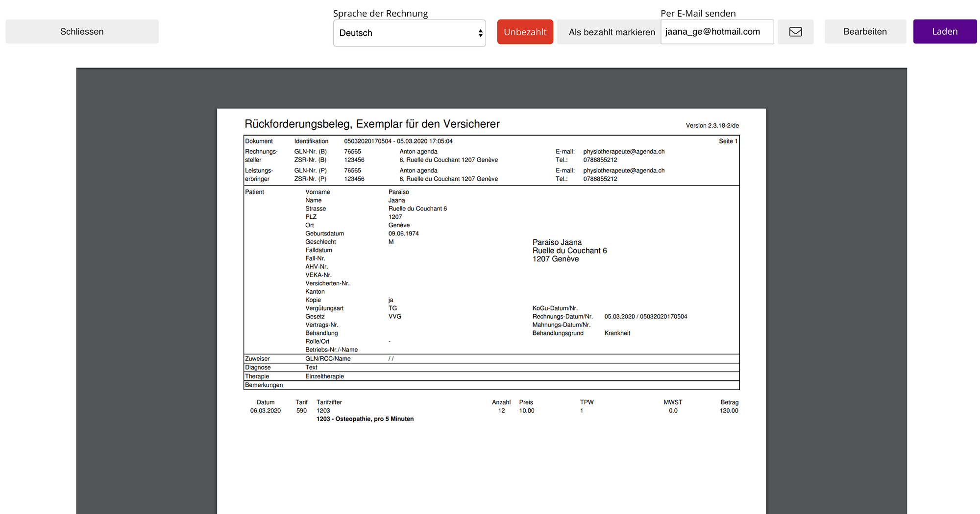Screen dimensions: 980x514
Task: Click the Einzeltherapie therapy entry
Action: (324, 376)
